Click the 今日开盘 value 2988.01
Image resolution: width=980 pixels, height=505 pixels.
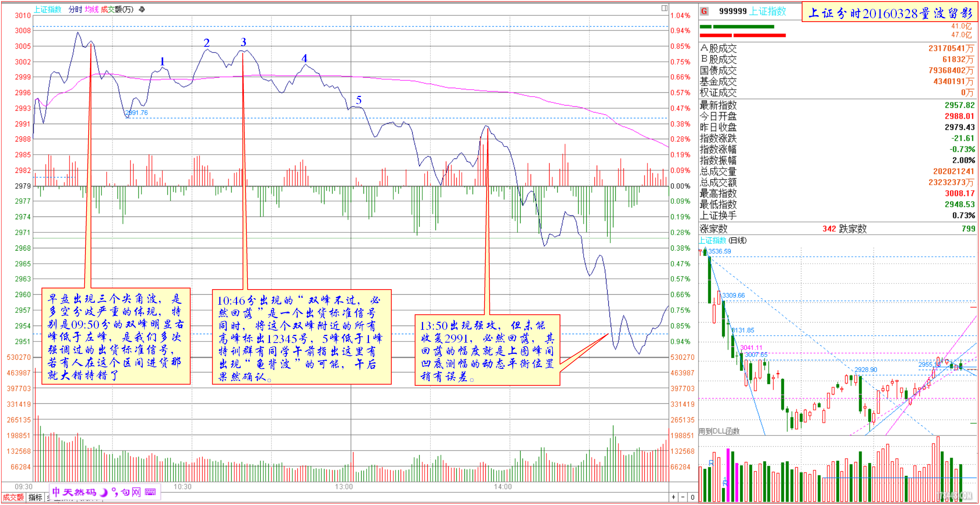[x=960, y=116]
